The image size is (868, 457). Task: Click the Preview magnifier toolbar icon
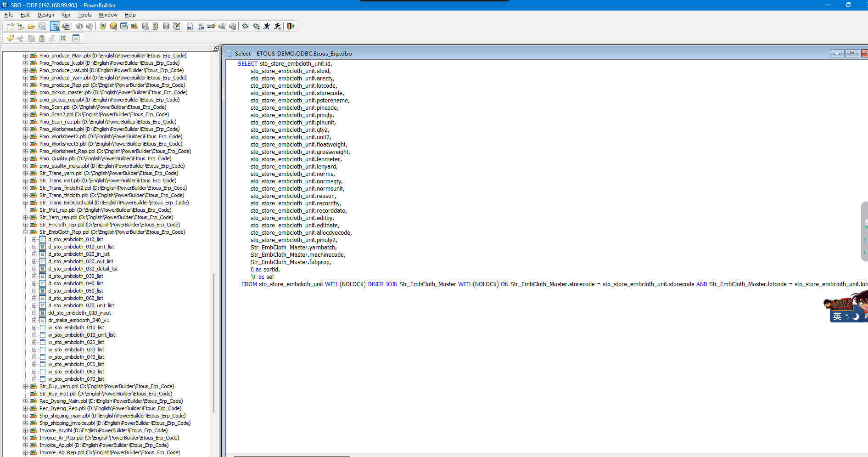click(42, 26)
